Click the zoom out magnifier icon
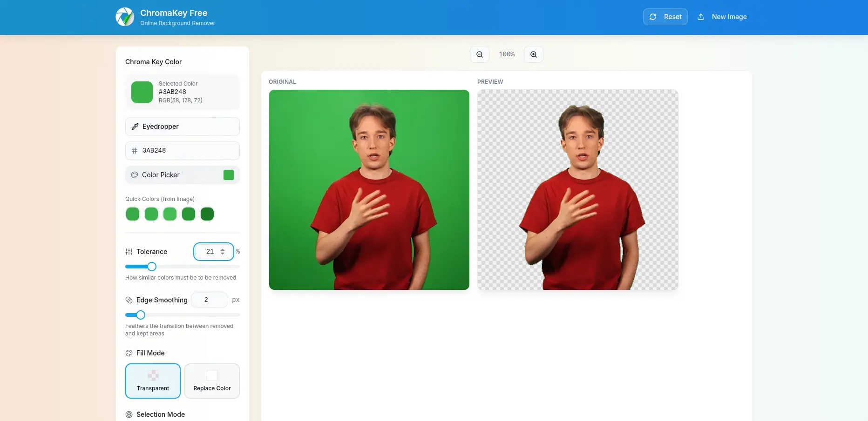The image size is (868, 421). tap(479, 54)
